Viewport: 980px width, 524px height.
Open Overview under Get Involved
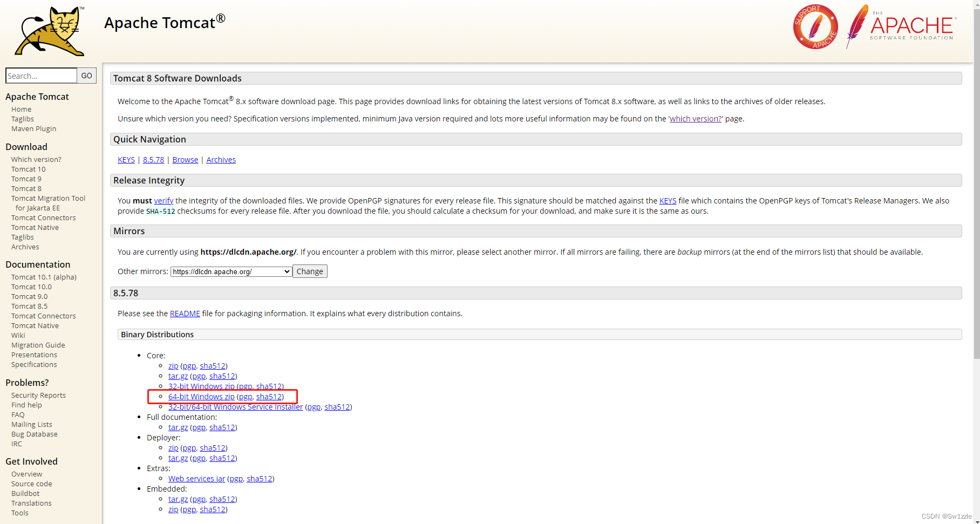26,474
